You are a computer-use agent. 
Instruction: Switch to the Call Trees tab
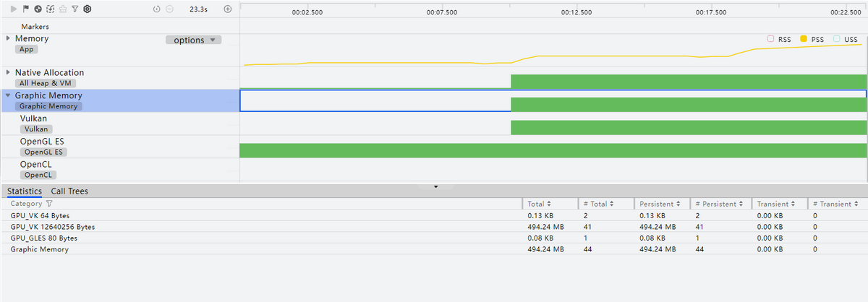pyautogui.click(x=69, y=191)
